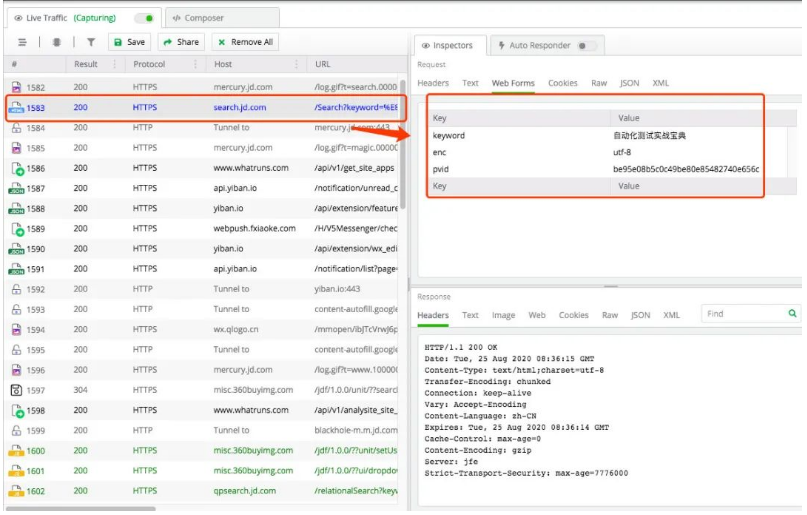
Task: Click the Save button
Action: [x=129, y=42]
